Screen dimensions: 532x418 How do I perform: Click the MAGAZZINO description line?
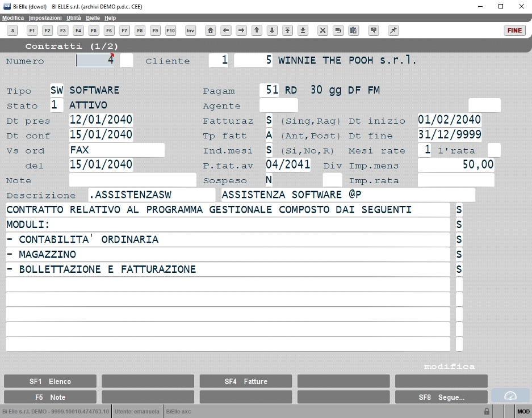228,254
